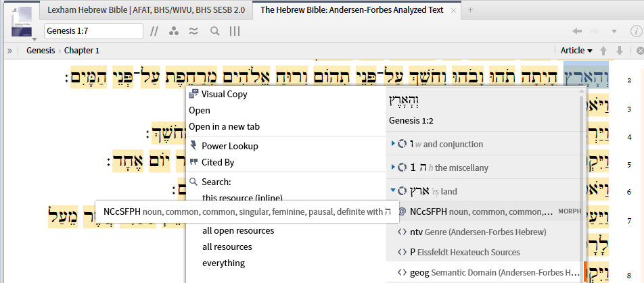Go forward with the right arrow
The image size is (644, 283).
point(595,31)
